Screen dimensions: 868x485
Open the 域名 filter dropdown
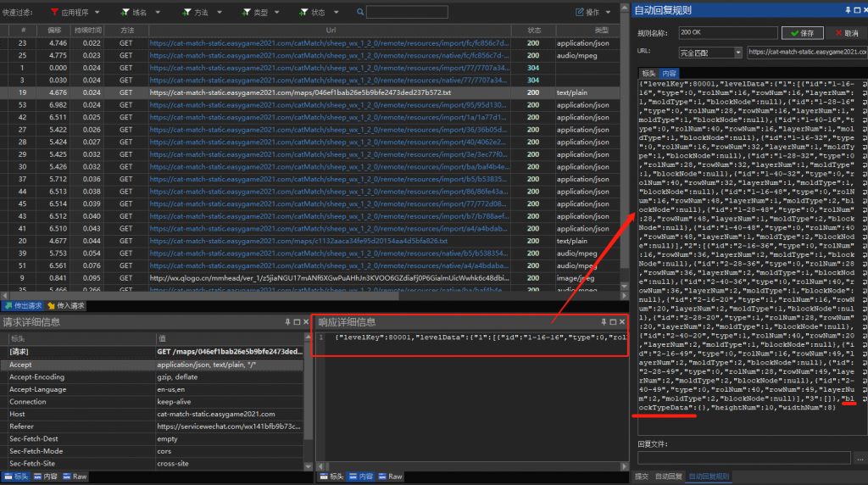[139, 13]
